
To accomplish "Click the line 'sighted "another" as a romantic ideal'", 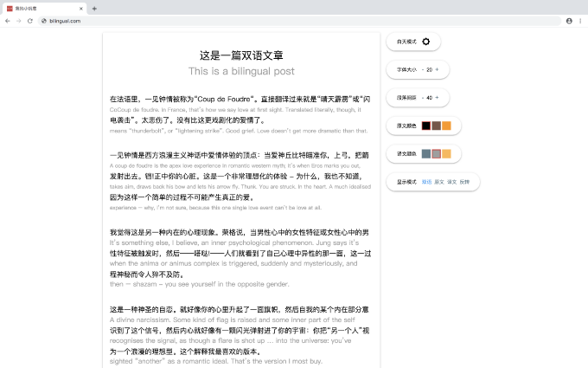I will pos(216,361).
